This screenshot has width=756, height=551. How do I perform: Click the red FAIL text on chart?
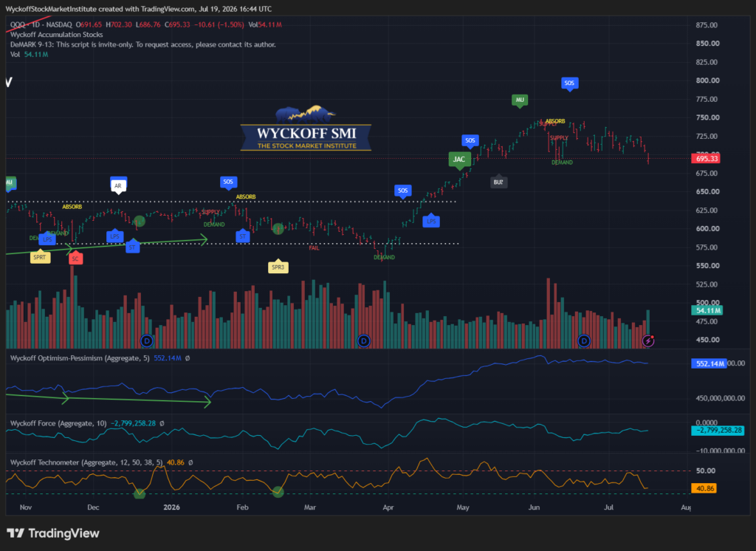point(314,248)
